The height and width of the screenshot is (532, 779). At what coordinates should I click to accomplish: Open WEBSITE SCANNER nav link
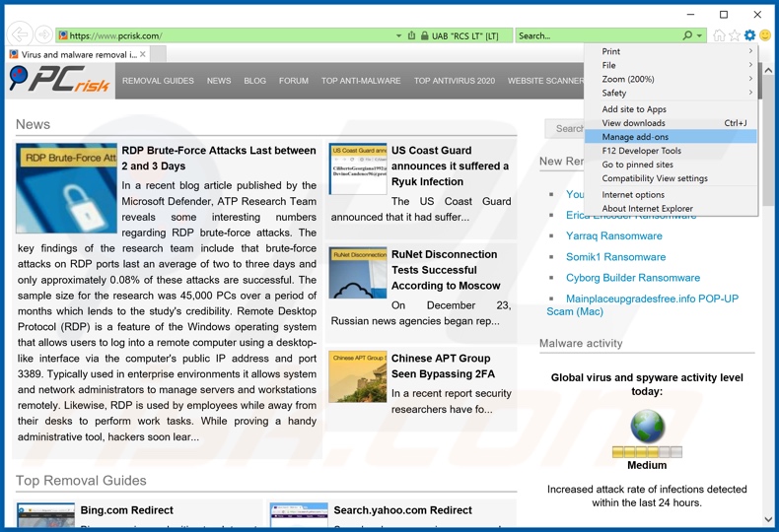click(x=545, y=81)
